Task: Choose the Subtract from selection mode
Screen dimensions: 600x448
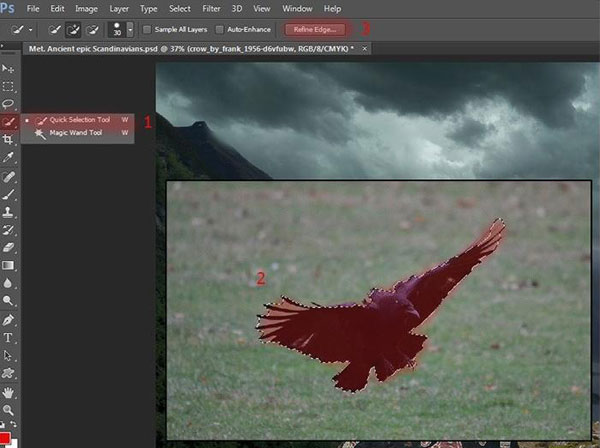Action: 92,29
